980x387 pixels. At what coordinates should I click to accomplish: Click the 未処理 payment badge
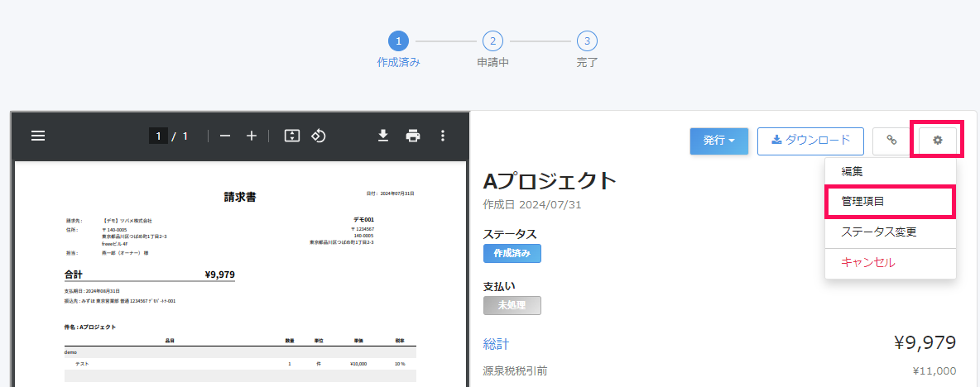[512, 305]
